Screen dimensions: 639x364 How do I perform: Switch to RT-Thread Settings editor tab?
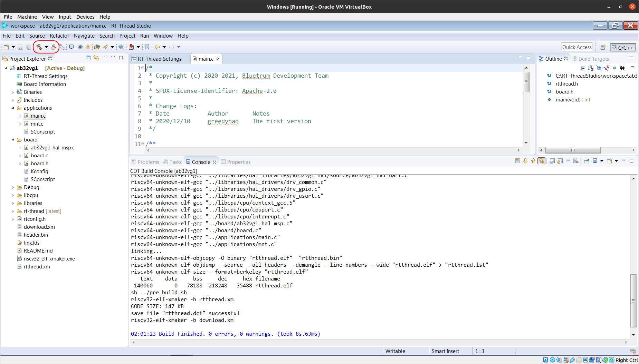[x=160, y=59]
